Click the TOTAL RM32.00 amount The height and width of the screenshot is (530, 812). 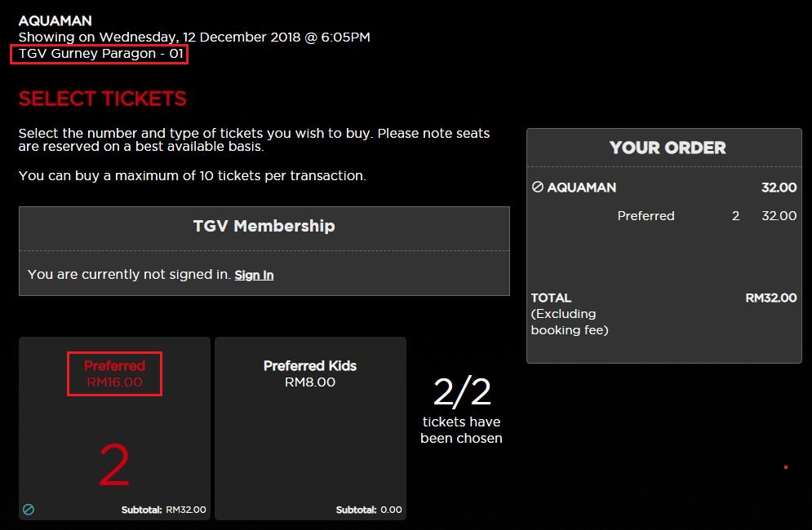[770, 298]
